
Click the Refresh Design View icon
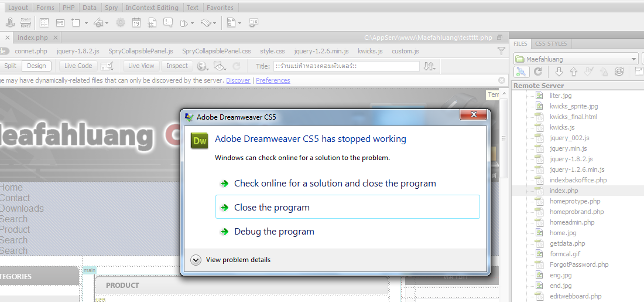pos(237,66)
